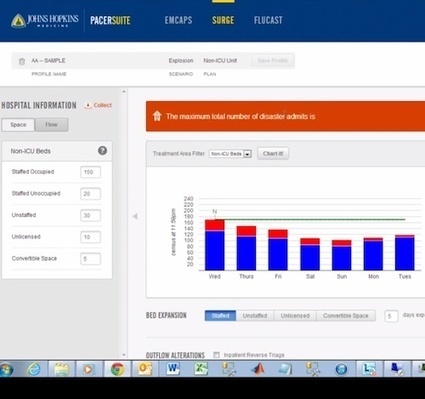Click the Wed bar in the chart
This screenshot has width=425, height=399.
coord(215,245)
